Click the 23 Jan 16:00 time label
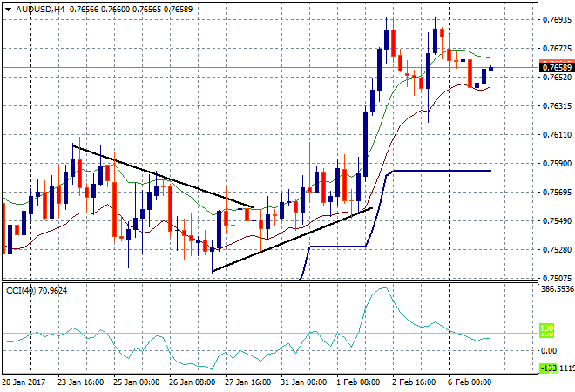This screenshot has width=575, height=392. point(81,382)
